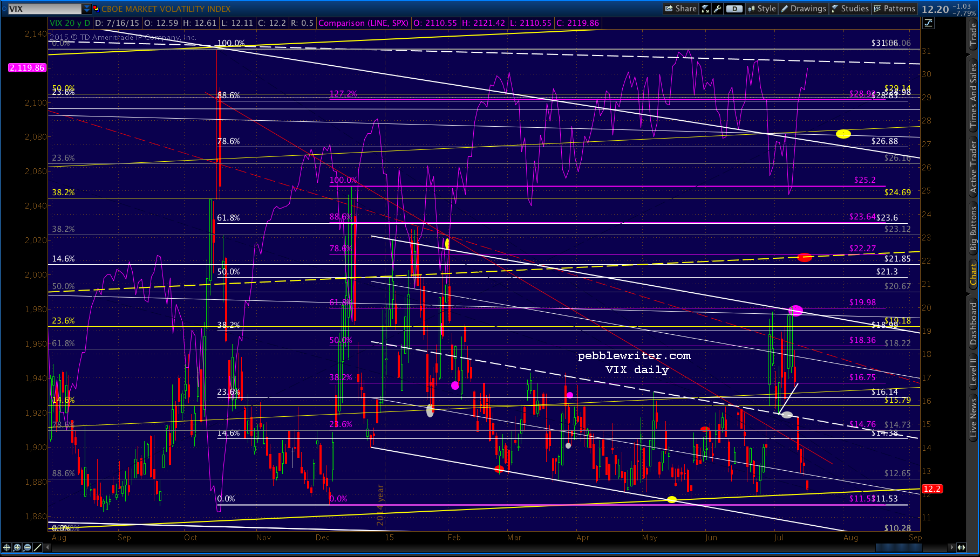This screenshot has width=980, height=557.
Task: Toggle the daily 'D' timeframe button
Action: pyautogui.click(x=733, y=9)
